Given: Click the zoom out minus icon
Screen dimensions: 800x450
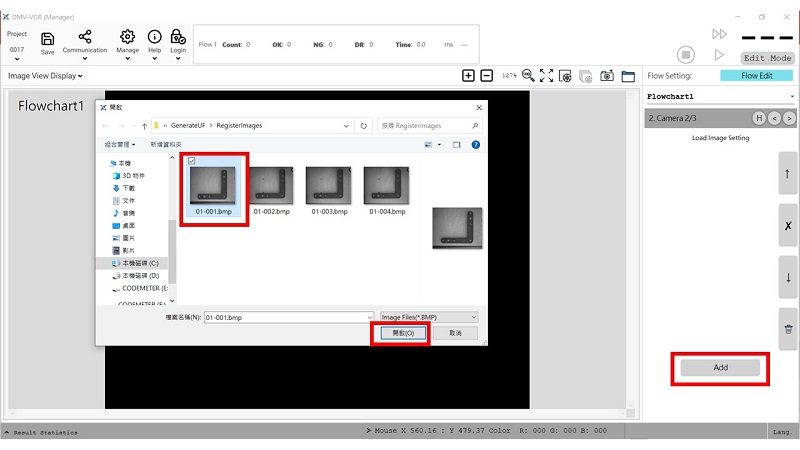Looking at the screenshot, I should (x=487, y=76).
